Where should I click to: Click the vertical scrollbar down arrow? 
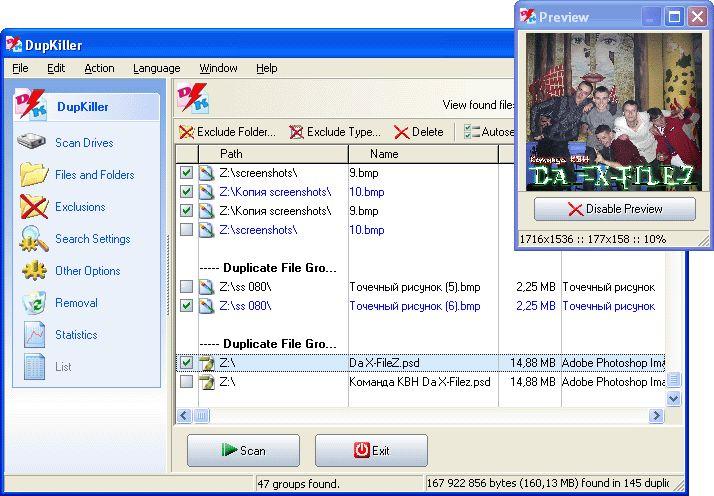tap(673, 399)
